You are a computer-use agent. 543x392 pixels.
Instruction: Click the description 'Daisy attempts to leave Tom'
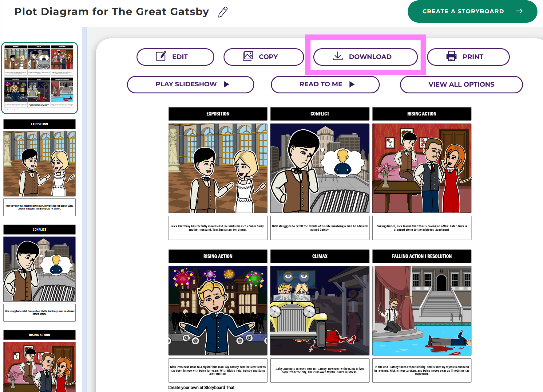click(x=320, y=370)
